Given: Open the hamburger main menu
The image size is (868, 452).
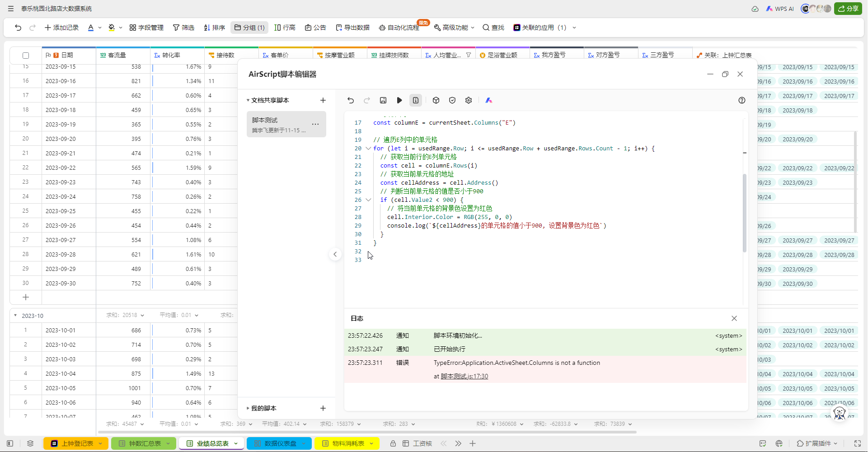Looking at the screenshot, I should pos(11,9).
